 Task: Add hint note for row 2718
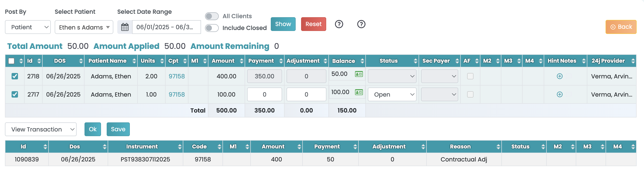pos(560,76)
